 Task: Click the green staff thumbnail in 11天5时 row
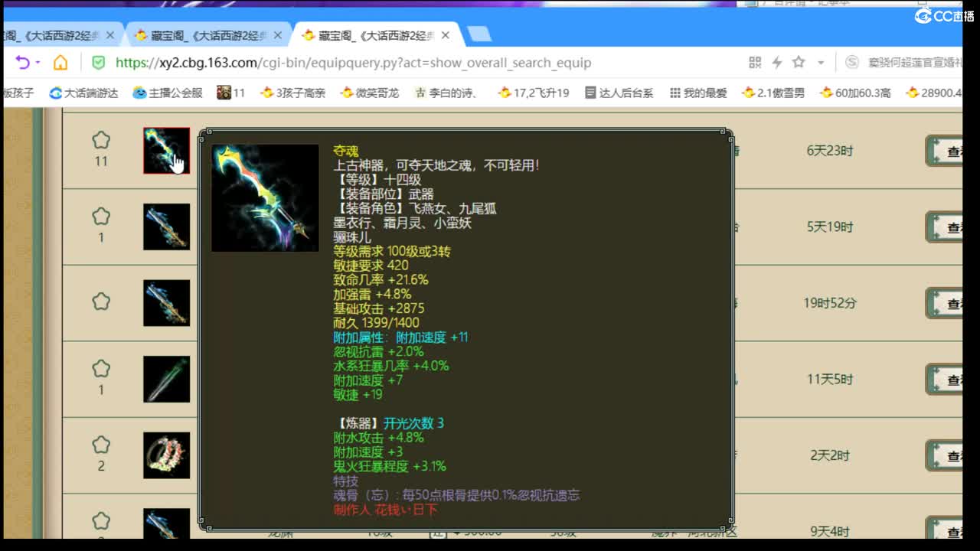[166, 379]
